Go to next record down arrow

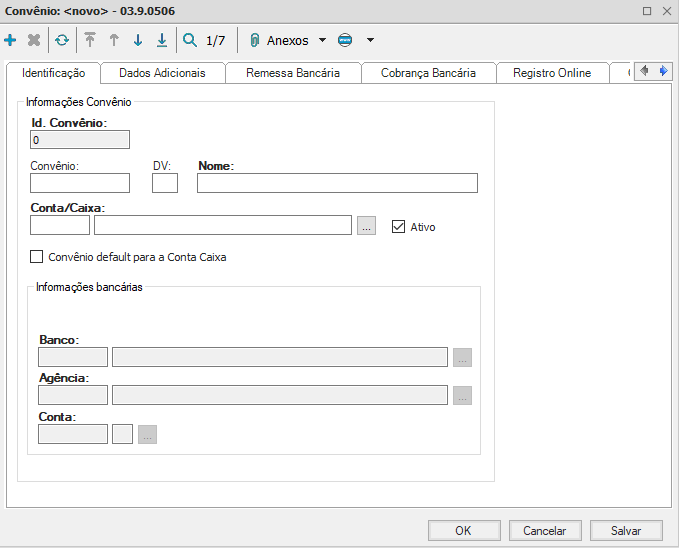pyautogui.click(x=138, y=41)
